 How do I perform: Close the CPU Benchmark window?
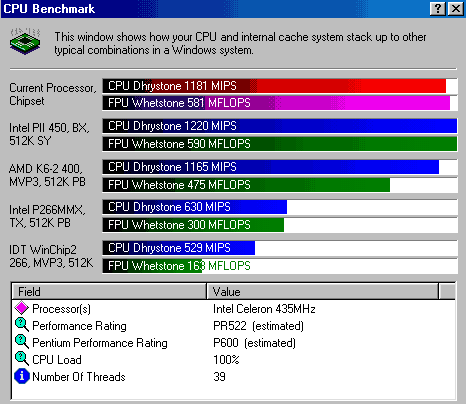click(x=455, y=9)
